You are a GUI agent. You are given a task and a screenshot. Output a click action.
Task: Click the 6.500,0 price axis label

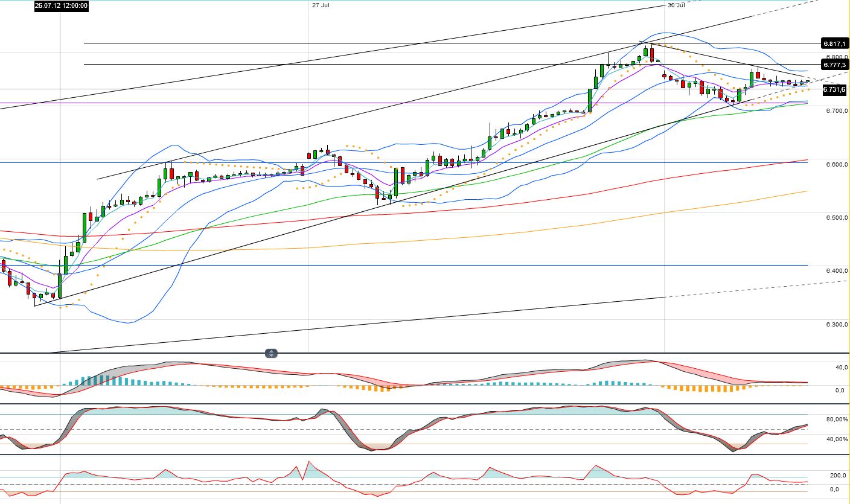pos(836,217)
